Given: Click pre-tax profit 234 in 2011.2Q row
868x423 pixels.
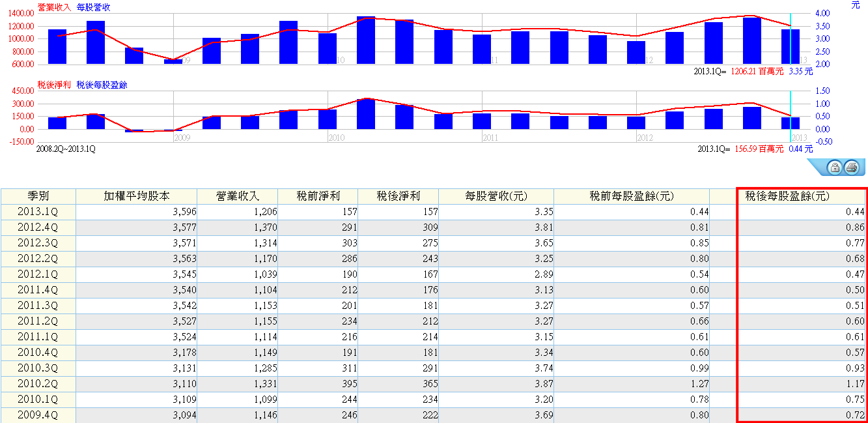Looking at the screenshot, I should pos(348,321).
